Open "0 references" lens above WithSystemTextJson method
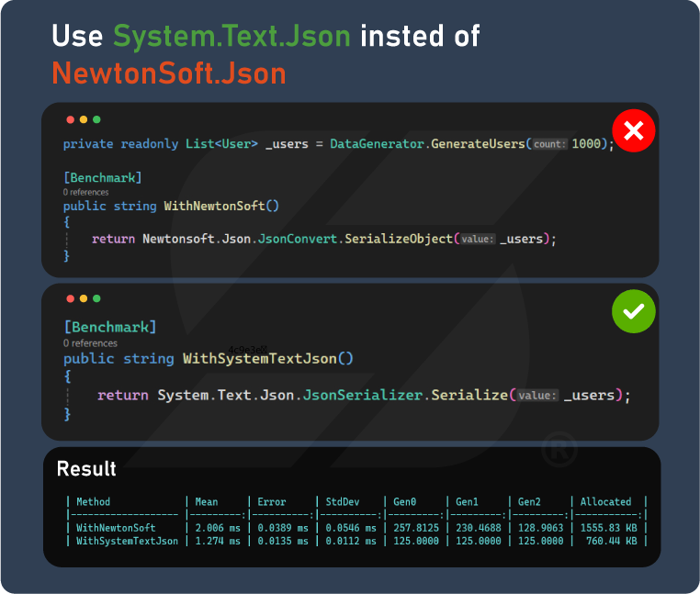The image size is (700, 594). click(90, 343)
